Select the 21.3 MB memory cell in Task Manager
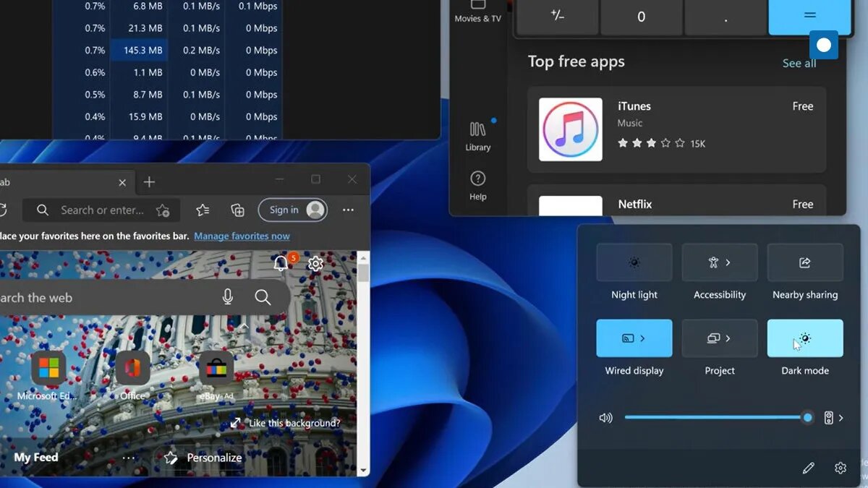Image resolution: width=868 pixels, height=488 pixels. pyautogui.click(x=139, y=28)
